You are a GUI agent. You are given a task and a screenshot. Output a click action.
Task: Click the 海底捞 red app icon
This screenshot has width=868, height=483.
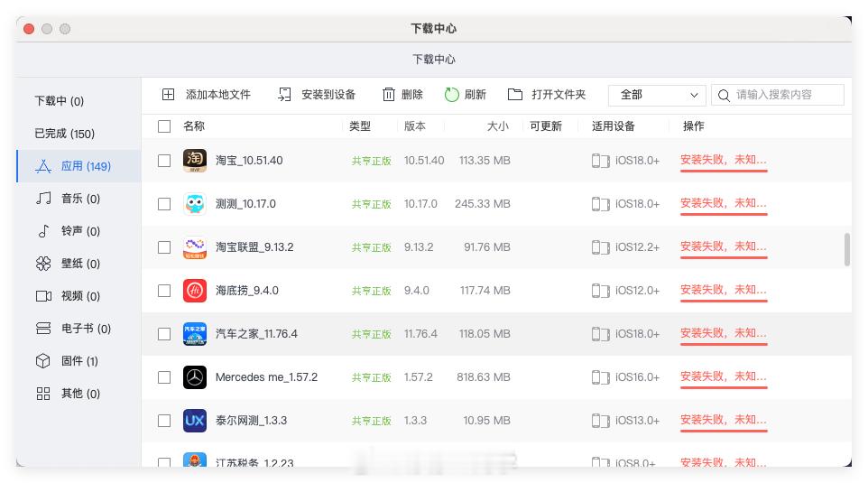(x=195, y=290)
